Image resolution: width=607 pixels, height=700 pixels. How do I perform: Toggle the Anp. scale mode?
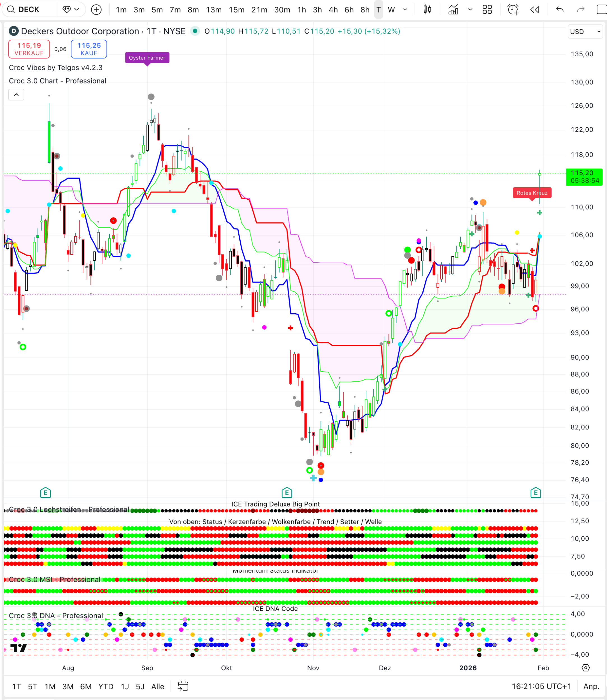(x=591, y=686)
